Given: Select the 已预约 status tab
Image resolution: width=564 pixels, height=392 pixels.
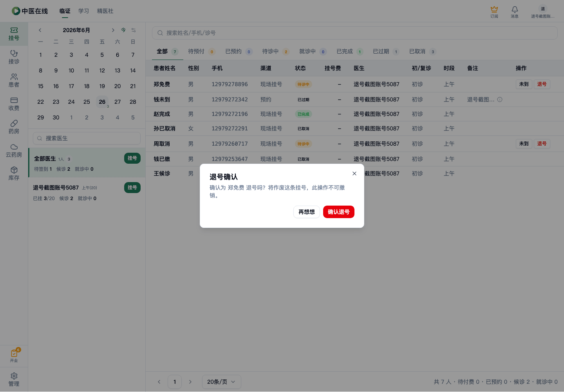Looking at the screenshot, I should [x=239, y=52].
